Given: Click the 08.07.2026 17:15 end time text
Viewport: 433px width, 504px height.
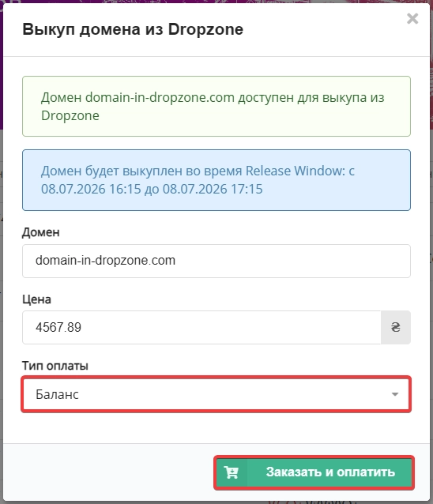Looking at the screenshot, I should tap(213, 189).
